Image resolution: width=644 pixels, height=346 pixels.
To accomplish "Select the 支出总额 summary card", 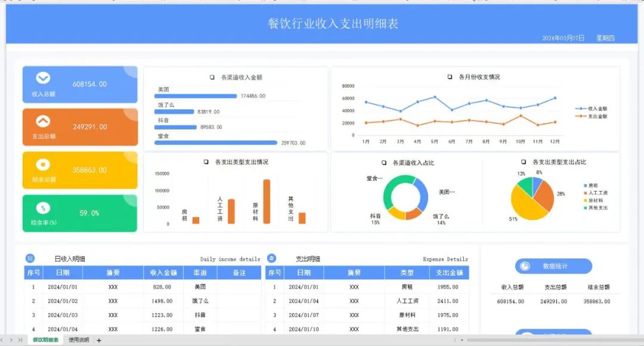I will 80,127.
